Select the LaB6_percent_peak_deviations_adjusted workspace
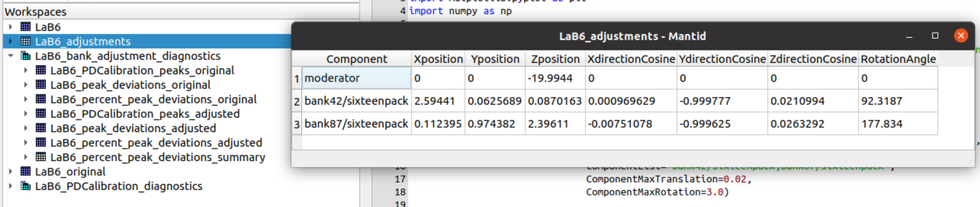 (x=156, y=143)
